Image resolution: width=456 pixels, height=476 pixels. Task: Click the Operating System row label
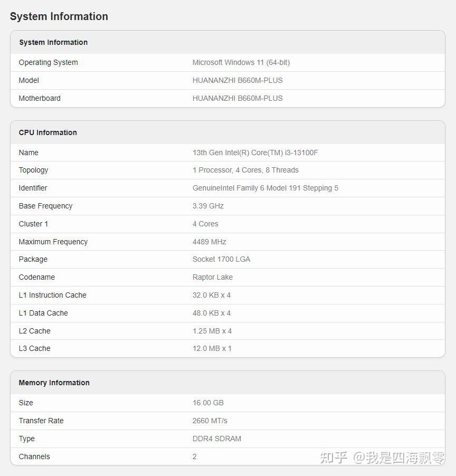pyautogui.click(x=48, y=62)
